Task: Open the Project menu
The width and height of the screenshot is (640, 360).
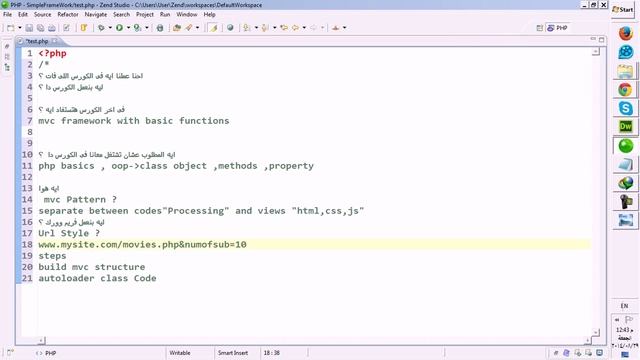Action: 145,14
